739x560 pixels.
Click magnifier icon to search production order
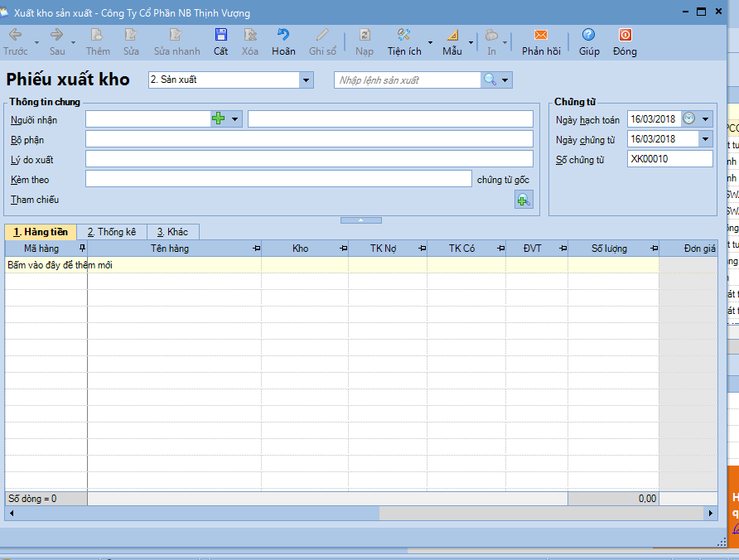click(490, 80)
